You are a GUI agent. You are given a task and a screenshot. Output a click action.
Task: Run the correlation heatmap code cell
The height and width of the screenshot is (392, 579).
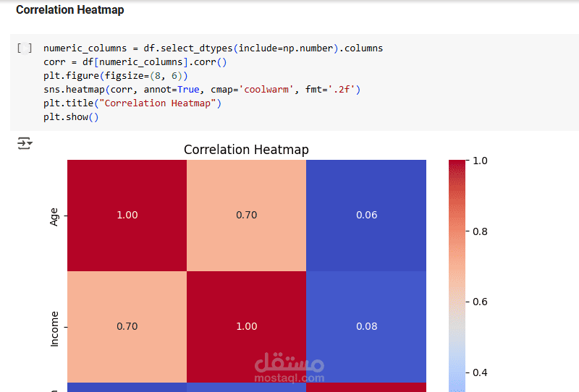25,48
